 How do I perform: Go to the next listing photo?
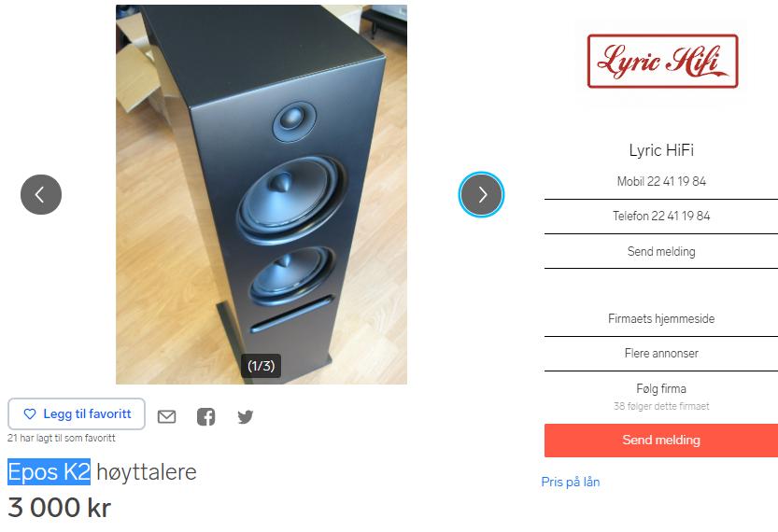[481, 194]
